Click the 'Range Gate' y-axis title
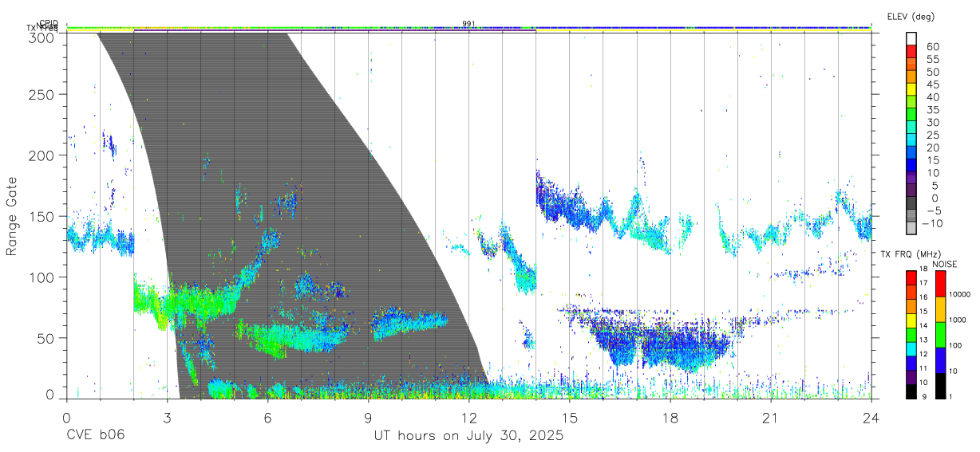 (x=13, y=217)
